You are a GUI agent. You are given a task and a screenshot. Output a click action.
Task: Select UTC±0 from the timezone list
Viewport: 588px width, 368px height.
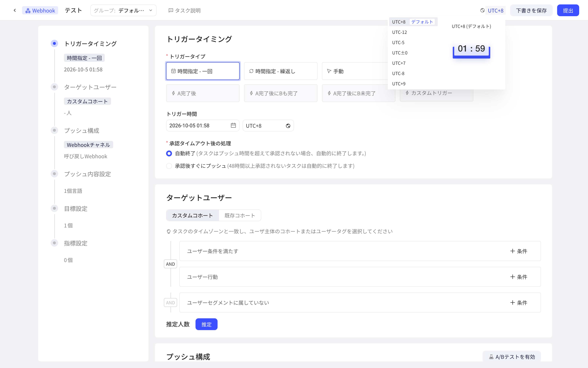point(413,53)
